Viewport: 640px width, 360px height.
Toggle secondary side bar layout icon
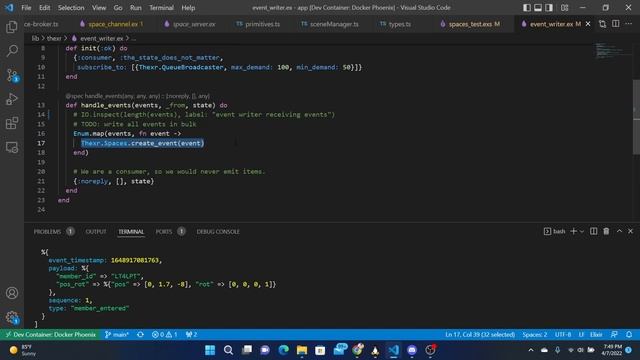tap(549, 8)
